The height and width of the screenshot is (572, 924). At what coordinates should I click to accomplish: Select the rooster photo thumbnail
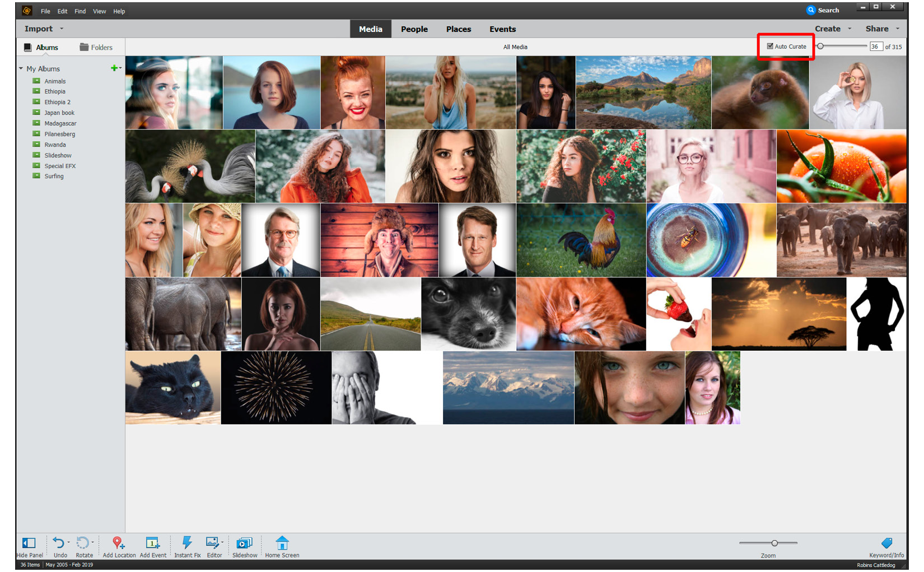point(581,240)
